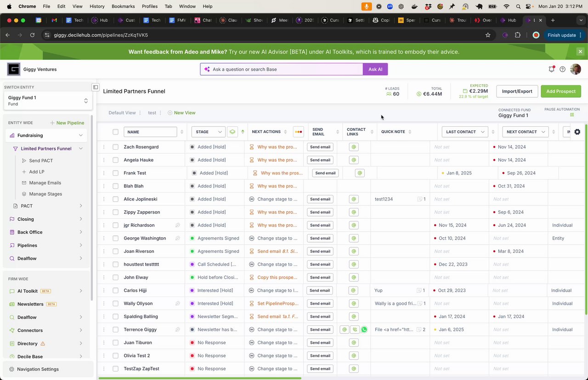Reload the page in Chrome

32,35
